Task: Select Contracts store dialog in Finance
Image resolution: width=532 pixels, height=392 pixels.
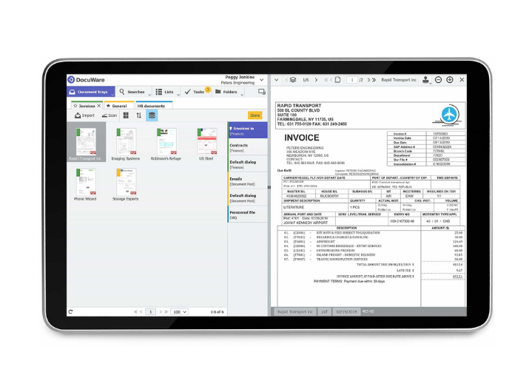Action: [x=247, y=148]
